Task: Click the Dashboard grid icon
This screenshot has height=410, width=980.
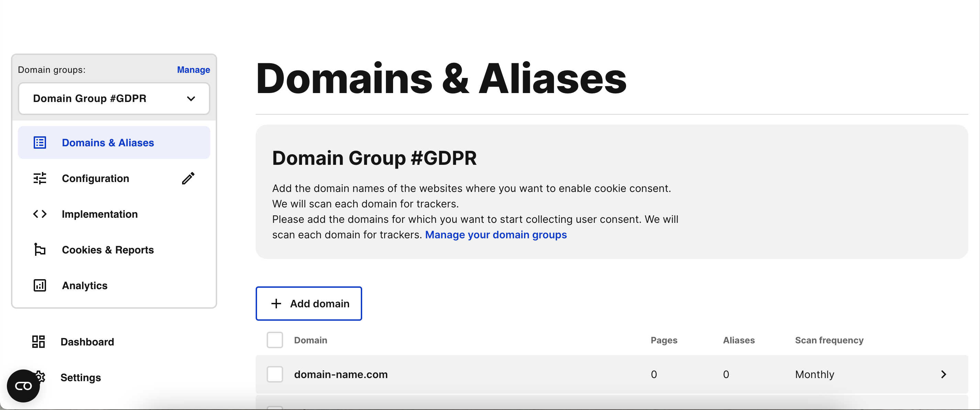Action: click(38, 342)
